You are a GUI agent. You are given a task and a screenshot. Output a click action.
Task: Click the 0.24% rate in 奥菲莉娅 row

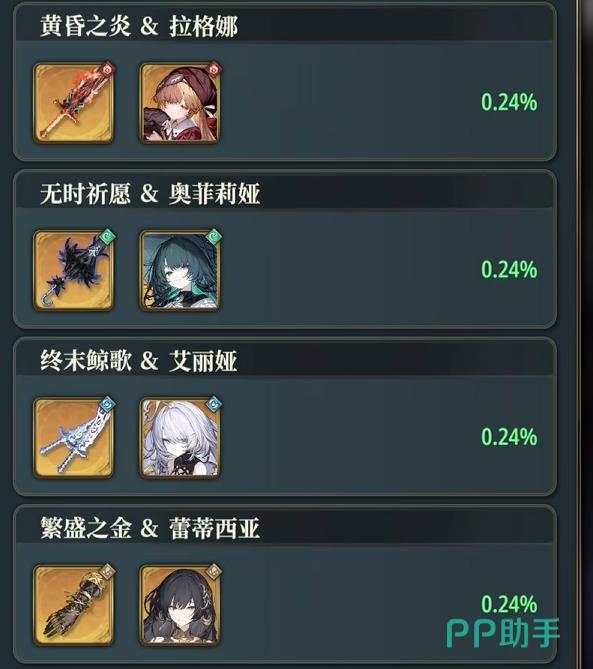(x=509, y=270)
